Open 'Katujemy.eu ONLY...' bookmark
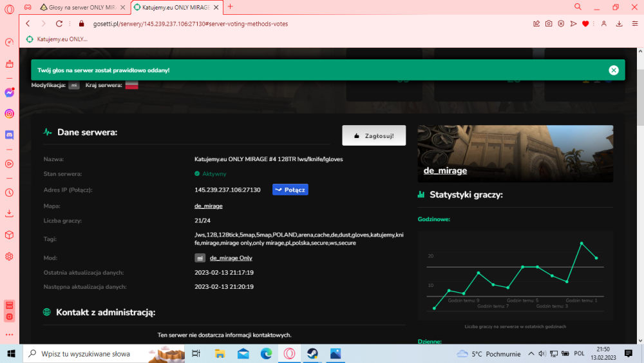 [x=57, y=39]
